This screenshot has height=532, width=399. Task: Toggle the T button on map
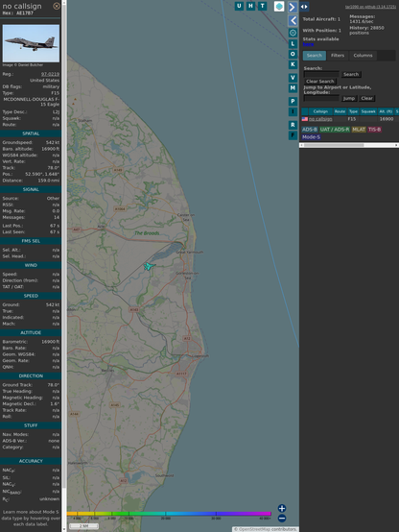(262, 6)
